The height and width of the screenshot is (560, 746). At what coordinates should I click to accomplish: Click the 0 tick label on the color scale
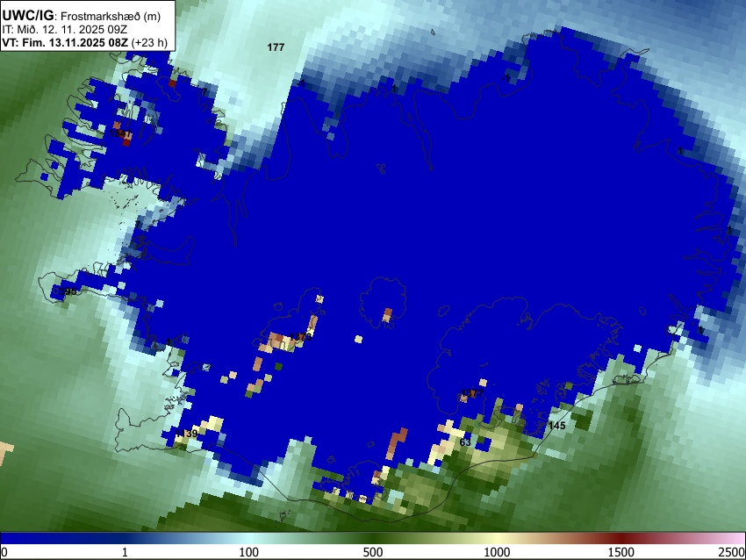click(x=4, y=552)
